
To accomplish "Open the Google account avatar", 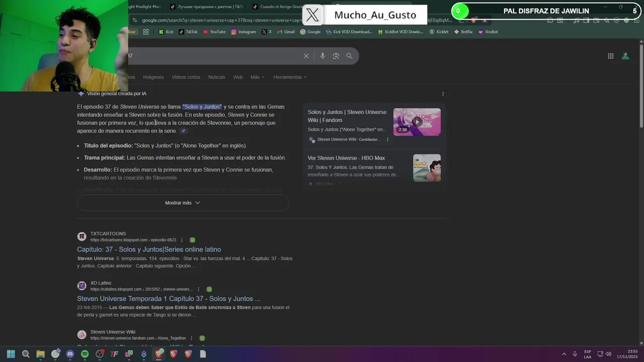I will [x=625, y=56].
